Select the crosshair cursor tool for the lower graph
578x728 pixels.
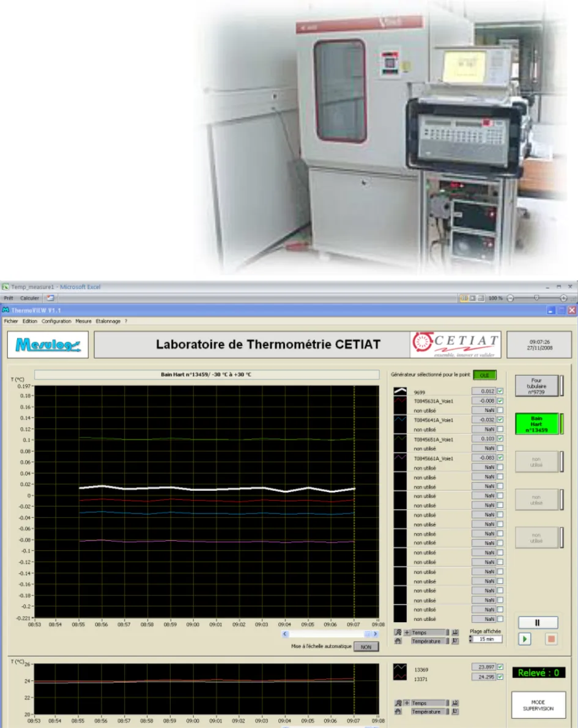(x=407, y=703)
